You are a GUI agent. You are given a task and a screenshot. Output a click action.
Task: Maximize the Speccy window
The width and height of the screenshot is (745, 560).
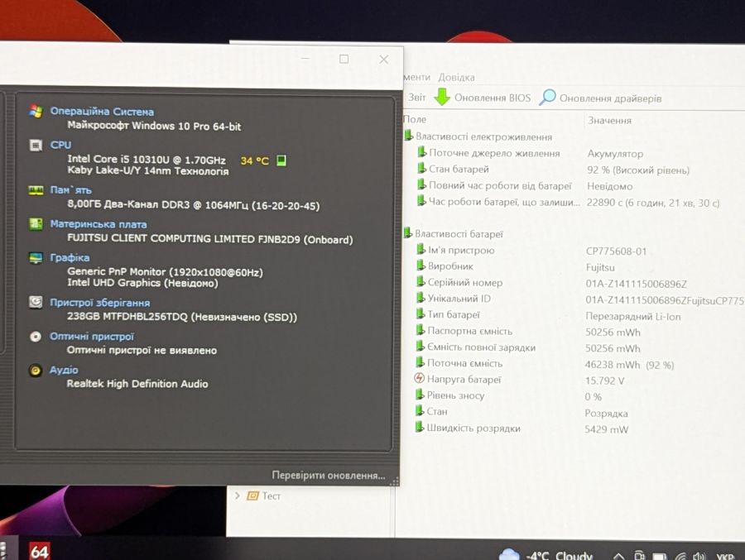[344, 59]
